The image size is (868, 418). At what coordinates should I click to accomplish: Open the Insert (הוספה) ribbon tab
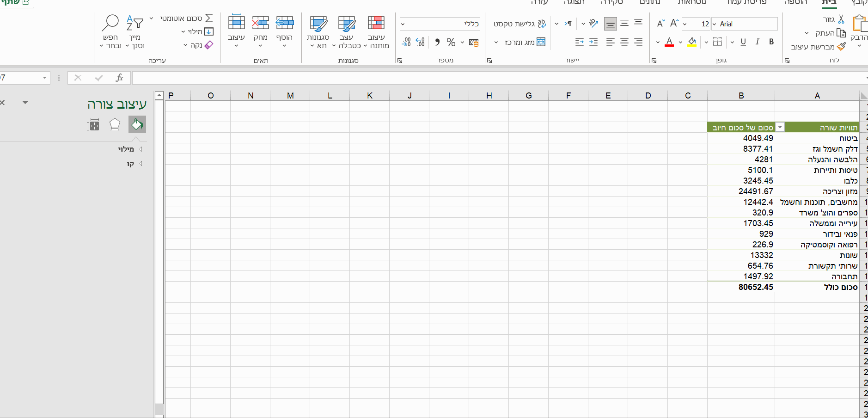coord(795,3)
